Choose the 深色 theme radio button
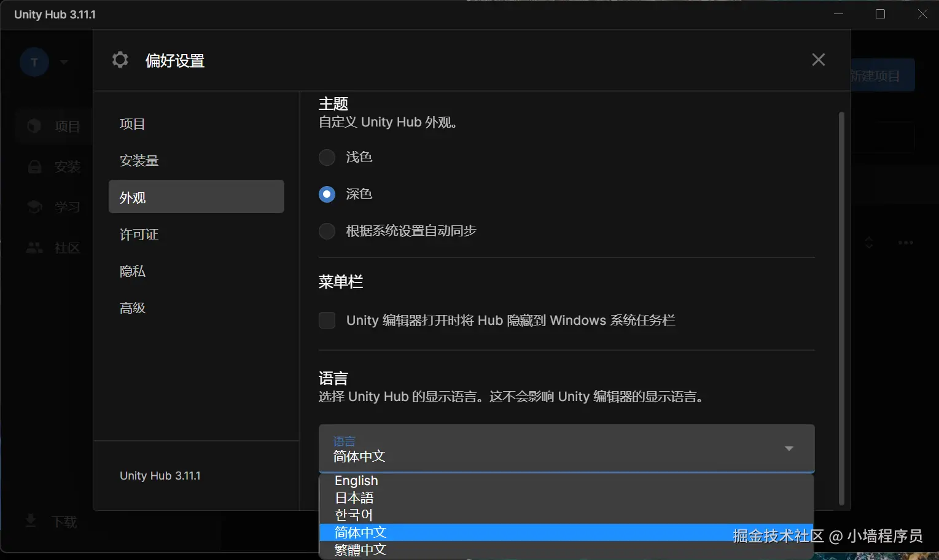The width and height of the screenshot is (939, 560). [x=327, y=194]
